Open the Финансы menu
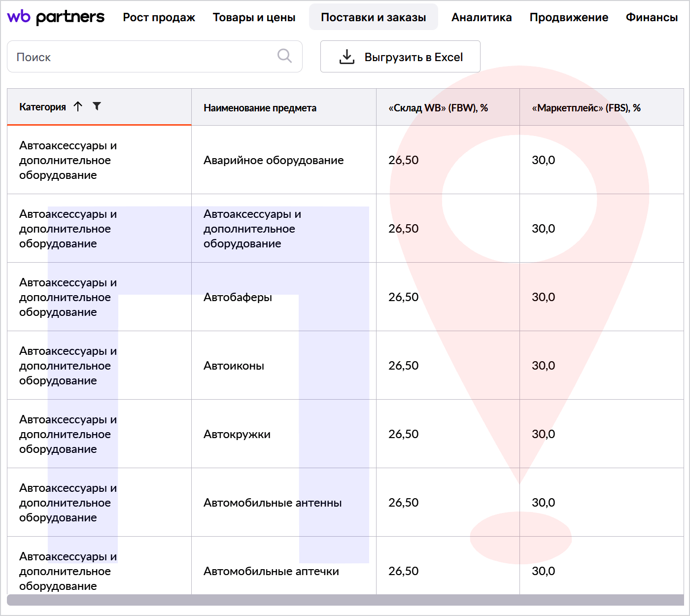 [651, 17]
